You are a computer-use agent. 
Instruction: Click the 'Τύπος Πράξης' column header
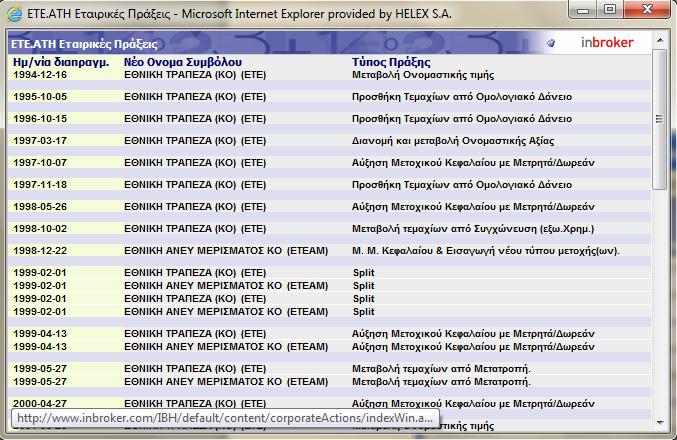click(x=391, y=62)
